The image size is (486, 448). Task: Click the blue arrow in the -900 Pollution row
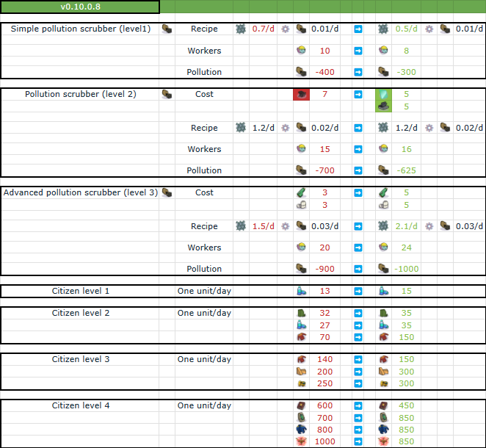pos(358,269)
